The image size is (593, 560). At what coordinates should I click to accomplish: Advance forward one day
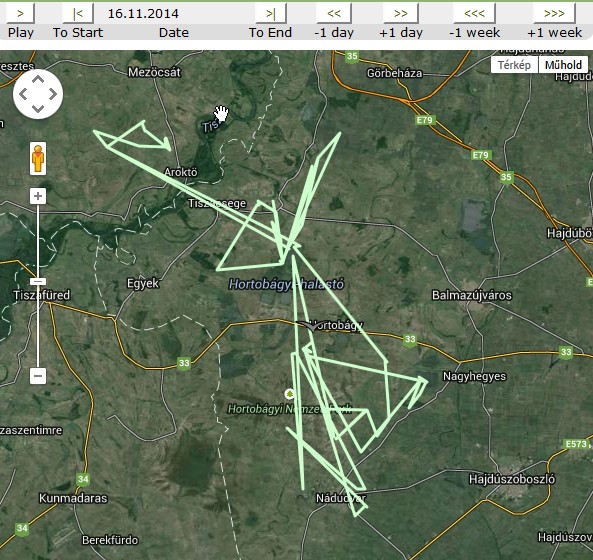tap(401, 14)
